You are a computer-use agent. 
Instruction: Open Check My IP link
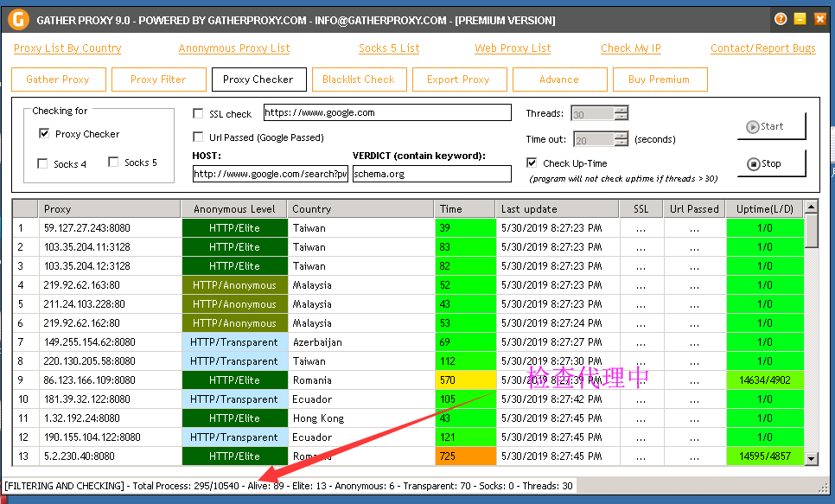click(630, 48)
